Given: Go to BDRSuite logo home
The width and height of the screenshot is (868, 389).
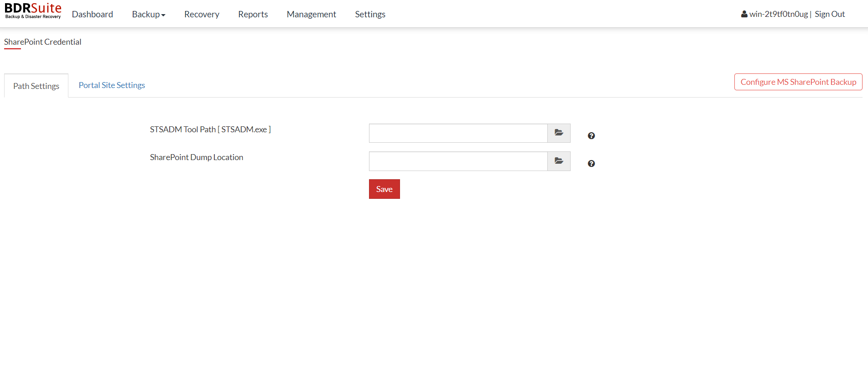Looking at the screenshot, I should pyautogui.click(x=33, y=11).
